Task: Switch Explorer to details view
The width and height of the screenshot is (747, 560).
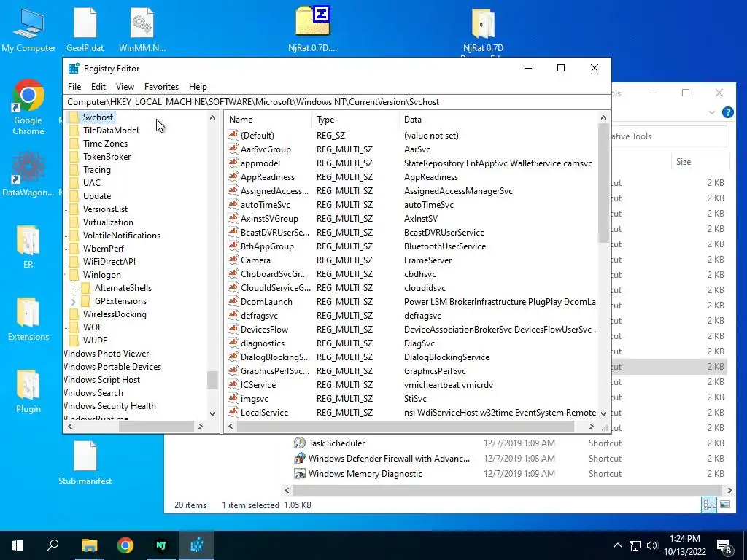Action: 709,505
